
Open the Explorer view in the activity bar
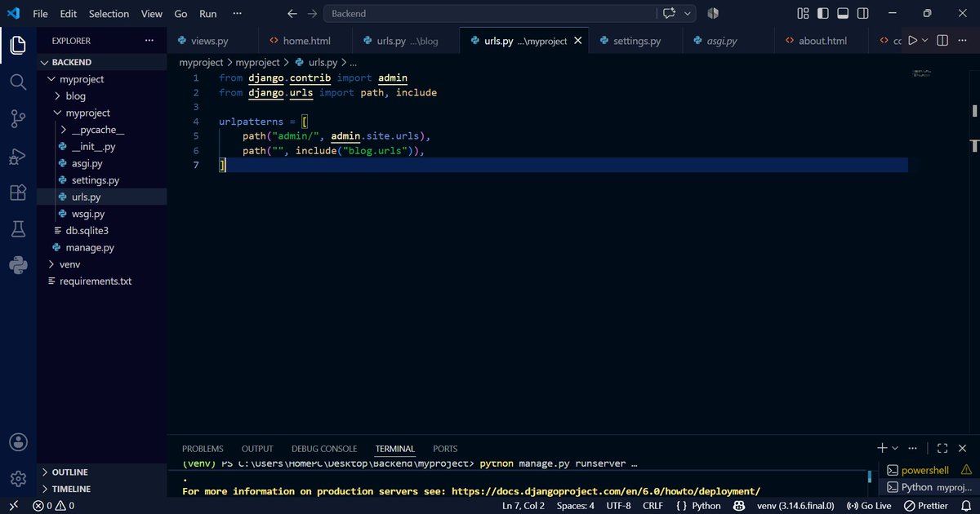click(18, 45)
